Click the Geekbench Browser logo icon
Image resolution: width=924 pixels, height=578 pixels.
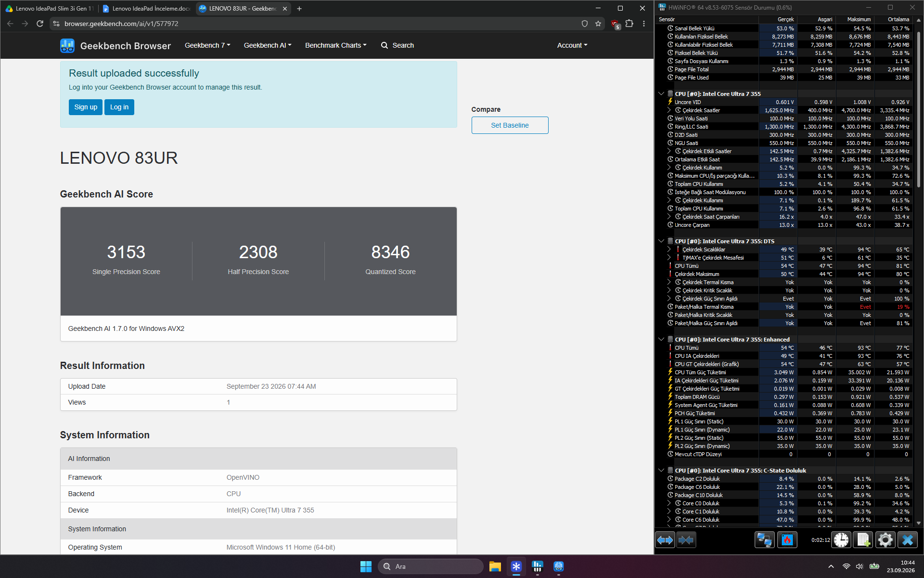pyautogui.click(x=67, y=46)
